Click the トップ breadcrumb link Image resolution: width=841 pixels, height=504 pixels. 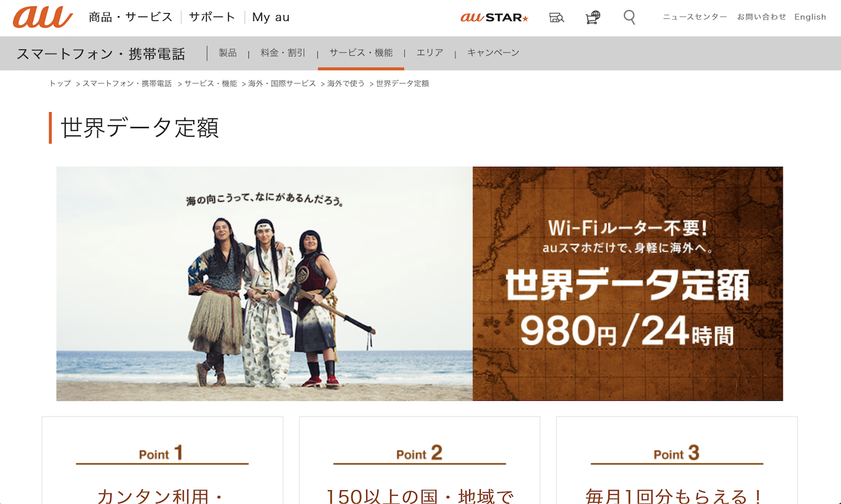[60, 83]
